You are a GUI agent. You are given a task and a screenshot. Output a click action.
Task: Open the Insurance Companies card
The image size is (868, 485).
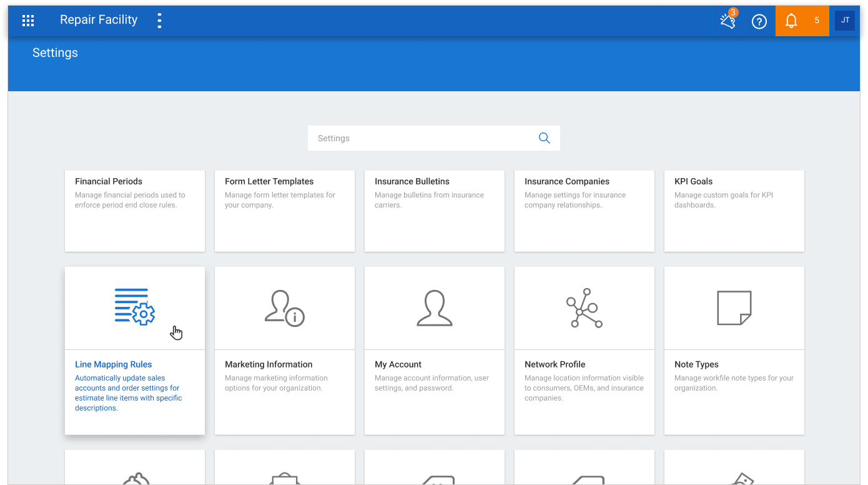584,211
